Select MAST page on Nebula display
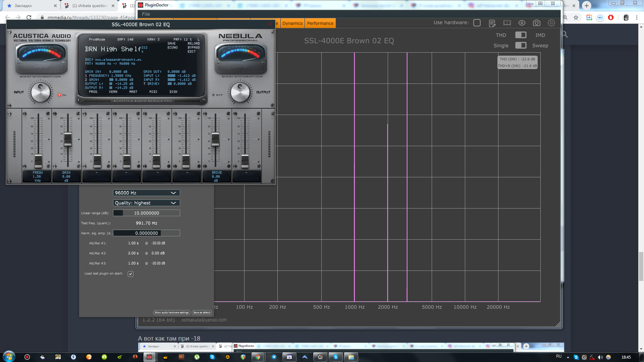The image size is (644, 362). 133,92
